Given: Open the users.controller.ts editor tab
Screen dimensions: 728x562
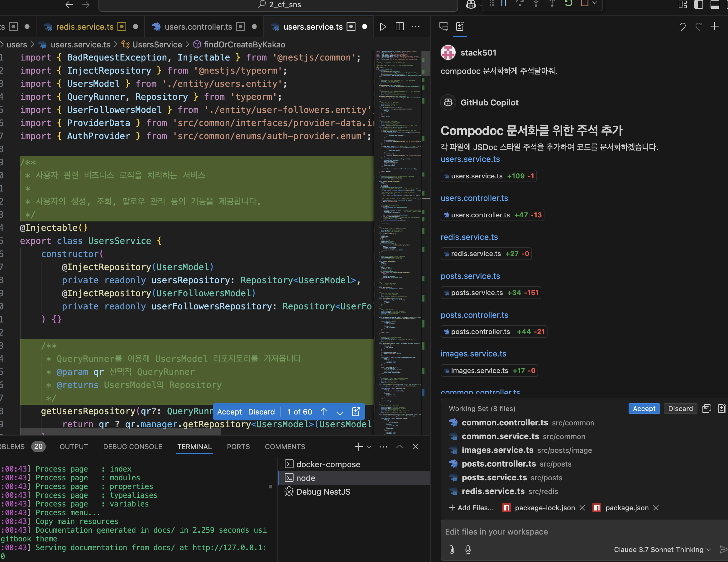Looking at the screenshot, I should (x=198, y=27).
